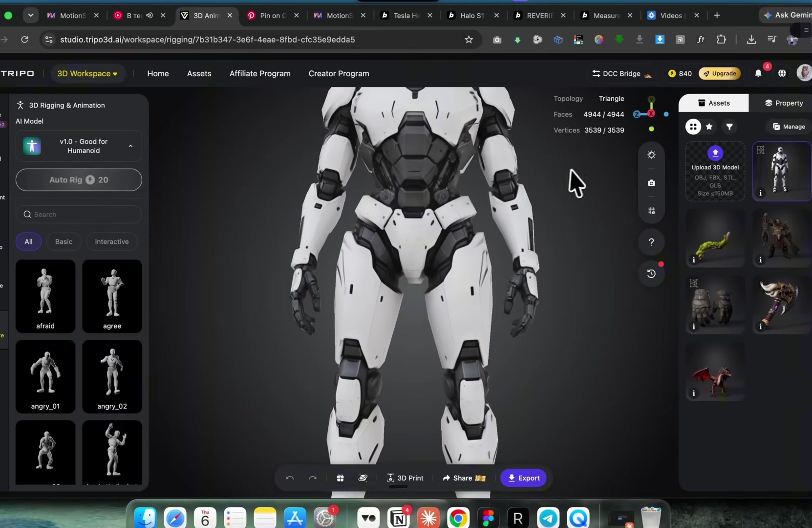Click the Auto Rig button
The image size is (812, 528).
[79, 180]
